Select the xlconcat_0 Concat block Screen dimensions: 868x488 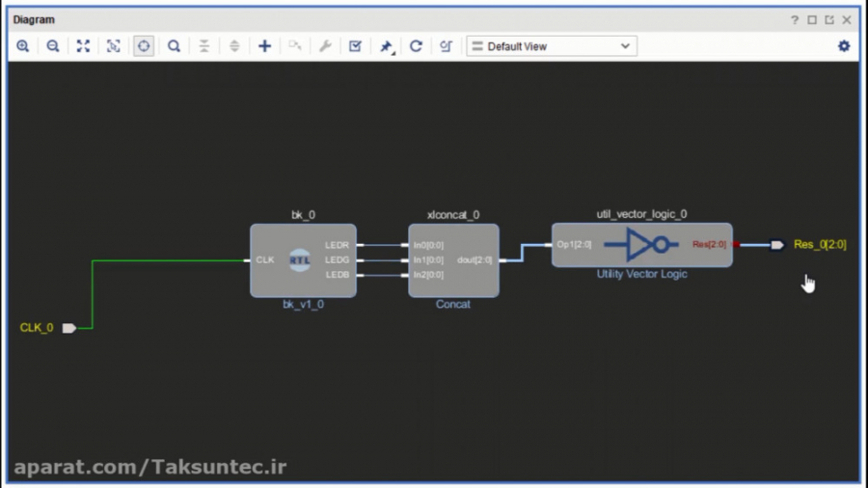[453, 260]
